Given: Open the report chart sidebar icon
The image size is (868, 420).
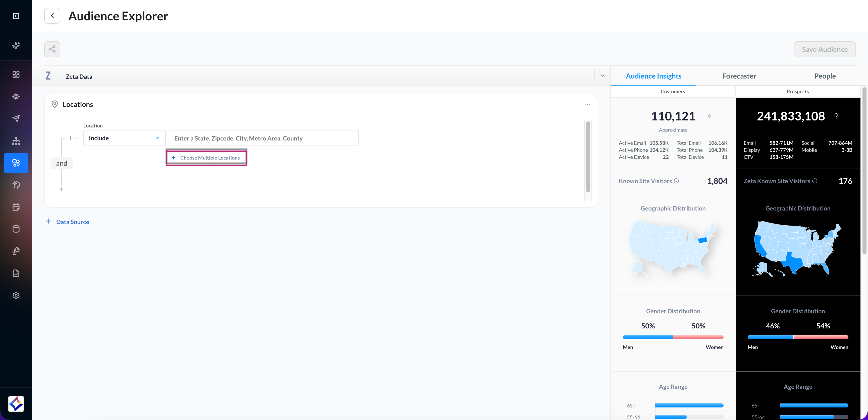Looking at the screenshot, I should 16,273.
